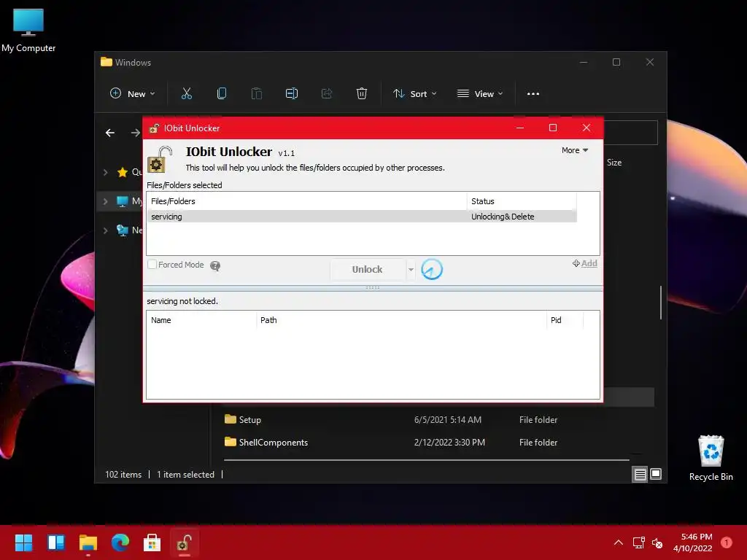
Task: Click the Copy icon in Explorer toolbar
Action: [222, 93]
